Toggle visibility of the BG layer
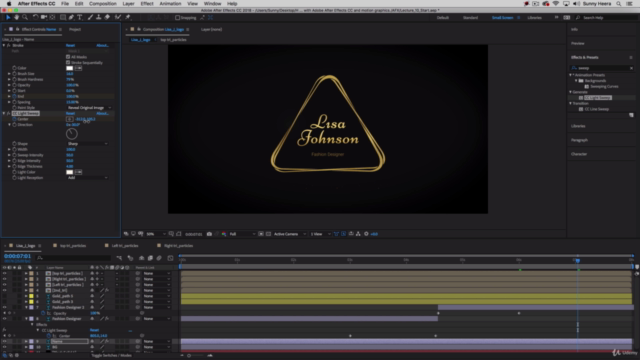This screenshot has width=640, height=360. coord(4,347)
